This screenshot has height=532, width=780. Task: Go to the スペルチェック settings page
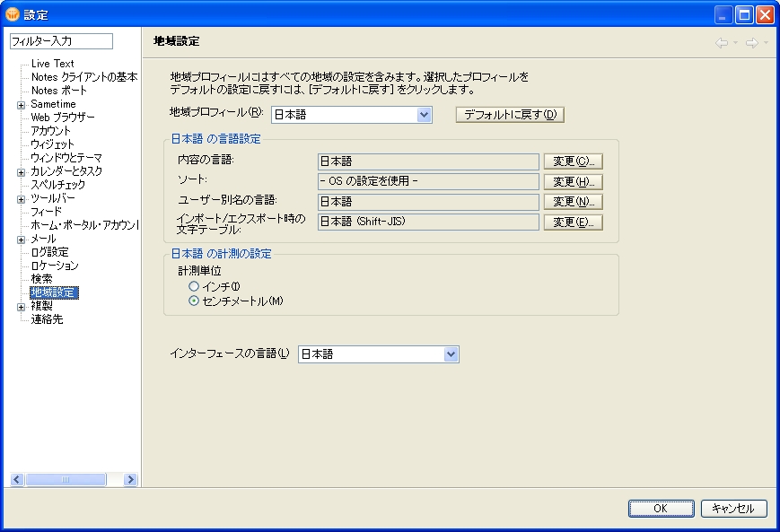pyautogui.click(x=58, y=185)
